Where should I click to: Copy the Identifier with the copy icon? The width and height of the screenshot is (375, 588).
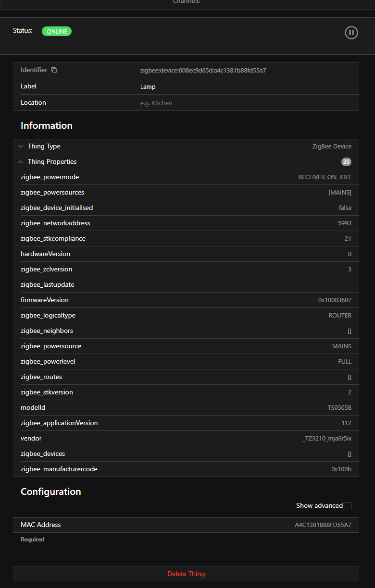pos(54,70)
